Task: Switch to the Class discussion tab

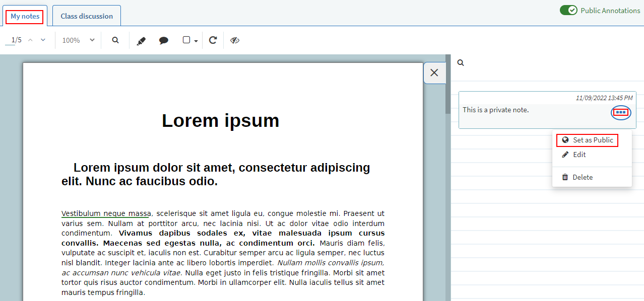Action: [x=87, y=16]
